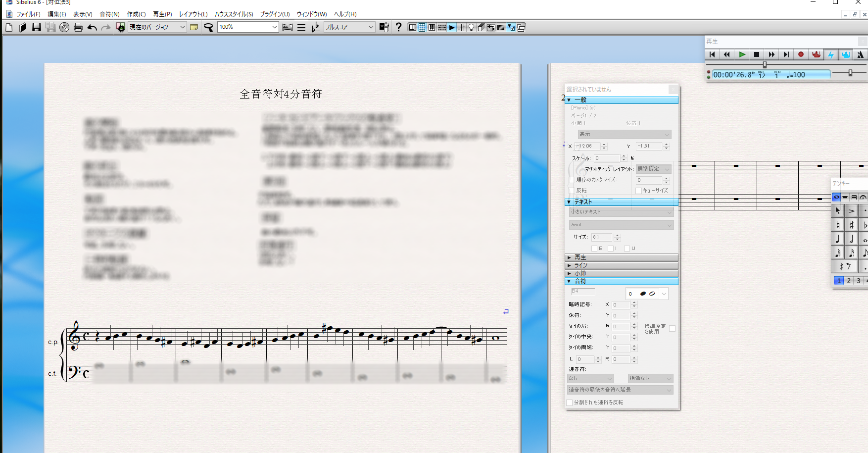Toggle the italic I checkbox
Screen dimensions: 868x453
point(611,249)
